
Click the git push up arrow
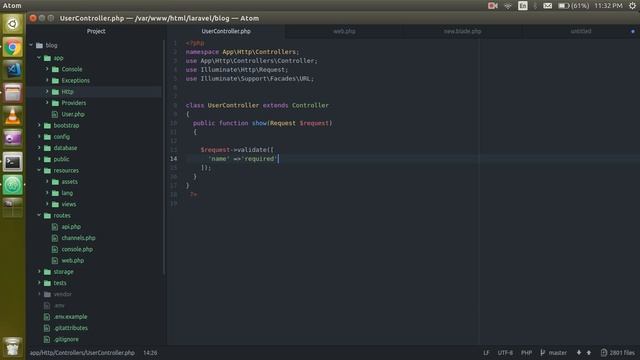589,352
